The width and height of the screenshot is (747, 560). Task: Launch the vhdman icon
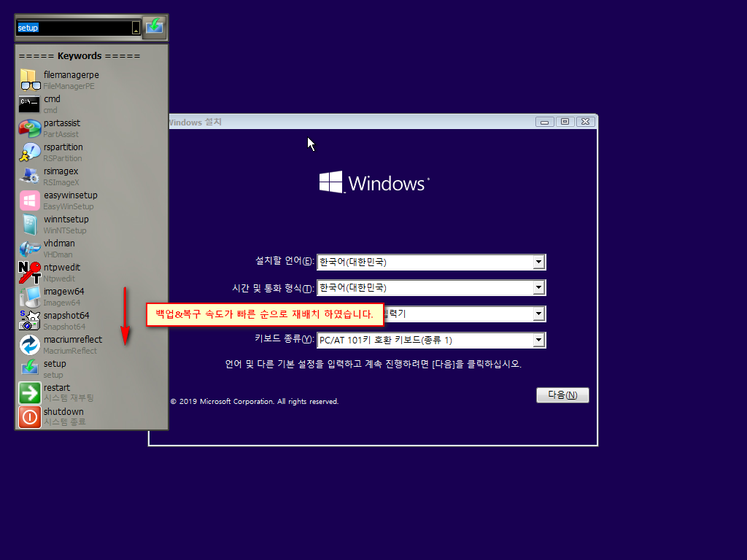pos(29,249)
